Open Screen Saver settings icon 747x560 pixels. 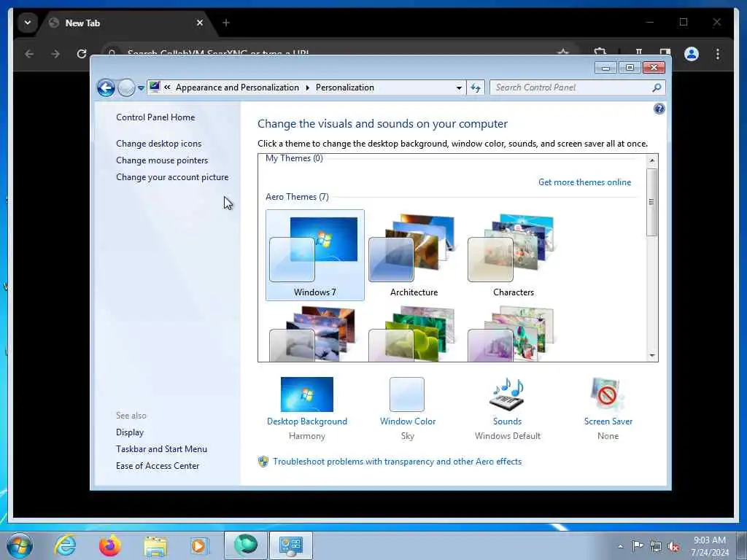[x=608, y=394]
